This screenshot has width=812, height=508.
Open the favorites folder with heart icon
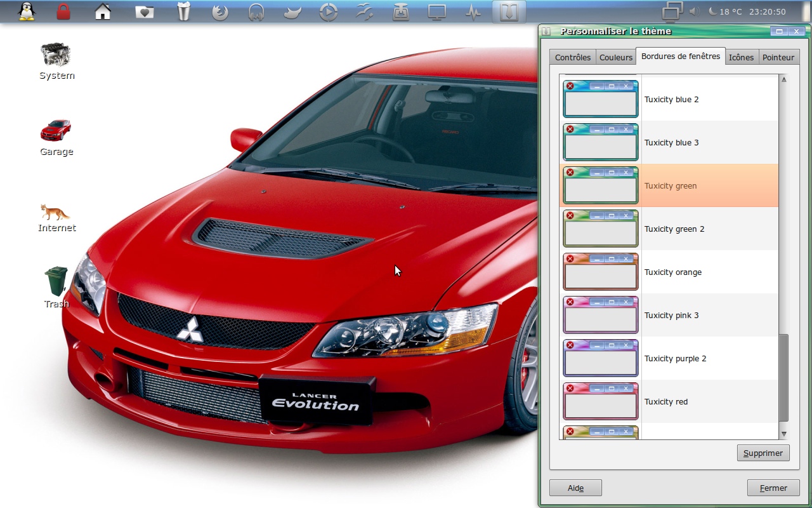coord(145,12)
